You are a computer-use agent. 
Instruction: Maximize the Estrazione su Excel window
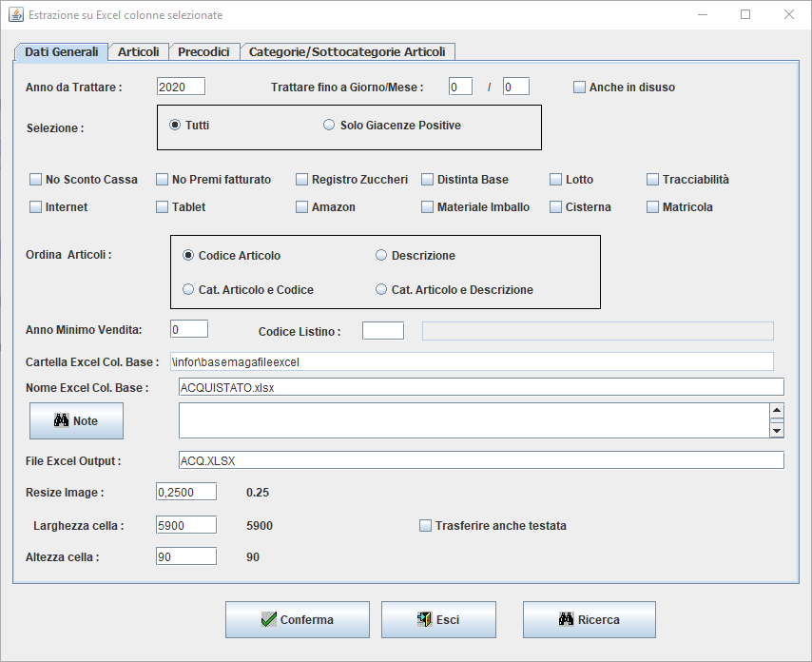coord(745,14)
